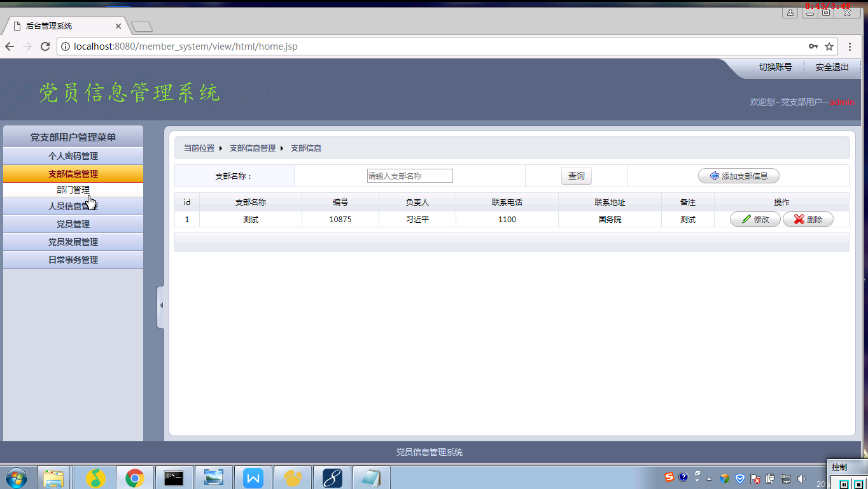Click the Chrome profile user icon
Screen dimensions: 868x489
790,12
